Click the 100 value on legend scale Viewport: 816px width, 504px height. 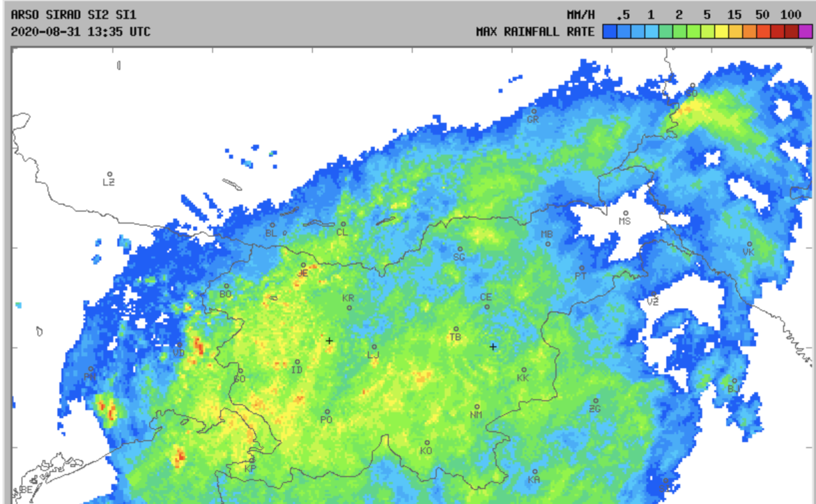(790, 14)
